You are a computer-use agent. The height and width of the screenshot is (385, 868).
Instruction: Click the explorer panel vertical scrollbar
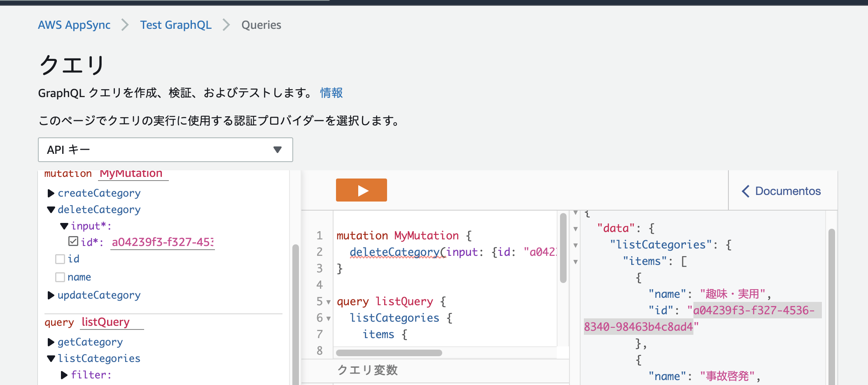click(295, 314)
